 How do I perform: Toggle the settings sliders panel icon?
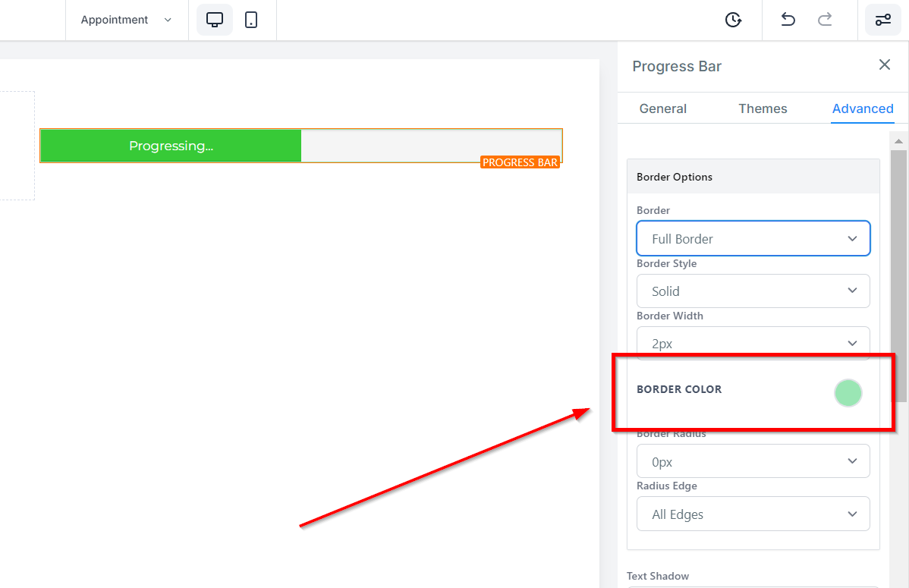pos(883,20)
